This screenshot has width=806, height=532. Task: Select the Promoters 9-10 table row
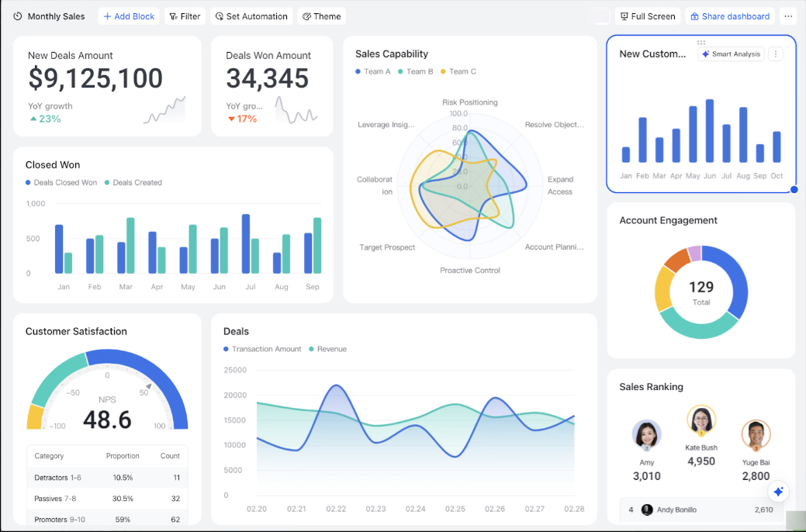pos(107,519)
